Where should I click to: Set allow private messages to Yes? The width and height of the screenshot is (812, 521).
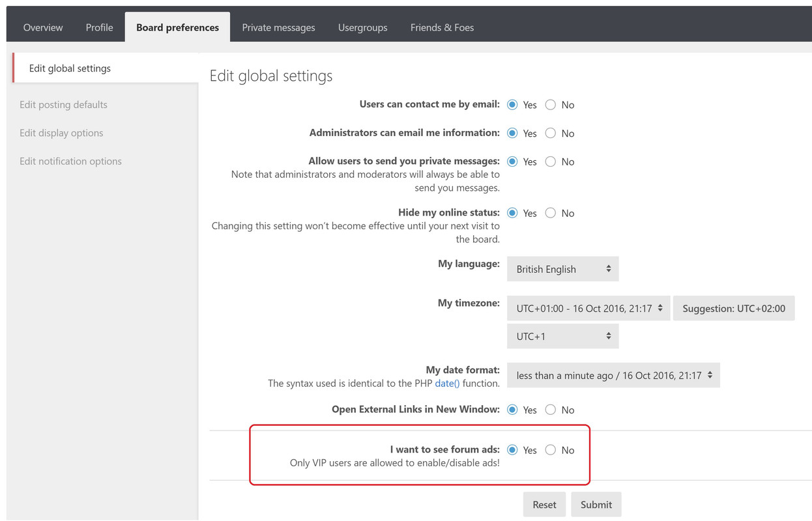512,162
